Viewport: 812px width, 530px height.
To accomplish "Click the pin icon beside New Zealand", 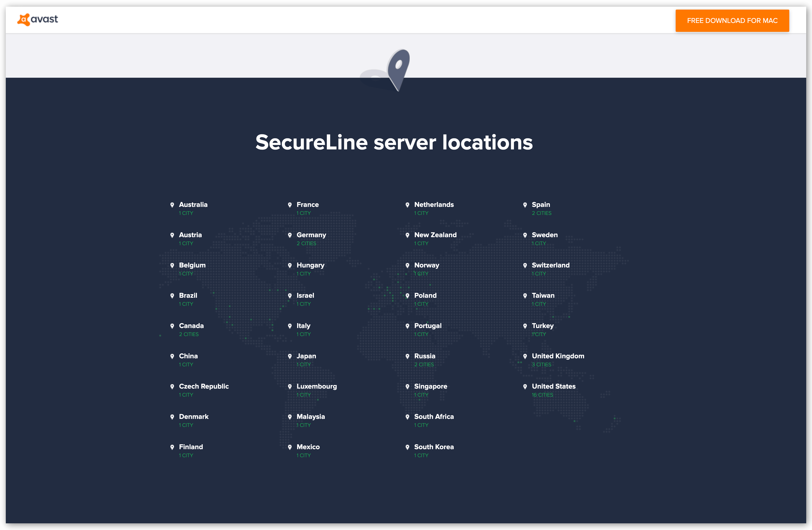I will 407,235.
